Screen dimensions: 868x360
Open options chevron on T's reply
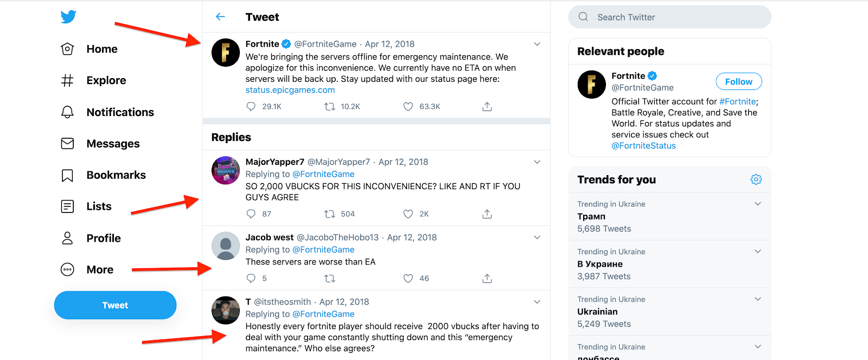click(537, 302)
